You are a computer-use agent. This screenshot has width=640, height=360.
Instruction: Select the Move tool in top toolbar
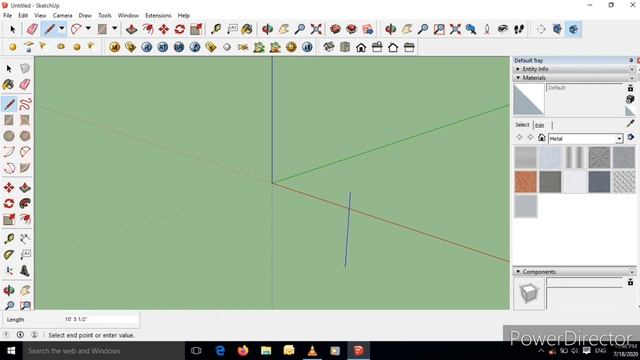pyautogui.click(x=164, y=29)
